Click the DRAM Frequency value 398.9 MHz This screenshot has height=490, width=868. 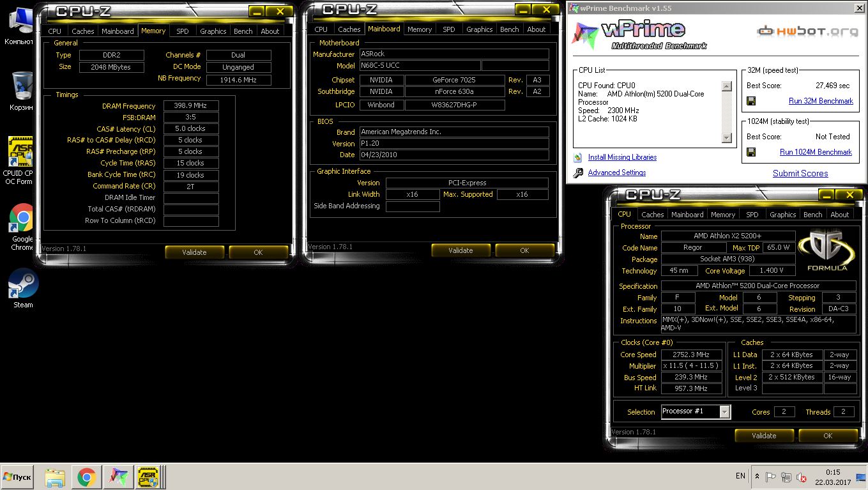[191, 105]
